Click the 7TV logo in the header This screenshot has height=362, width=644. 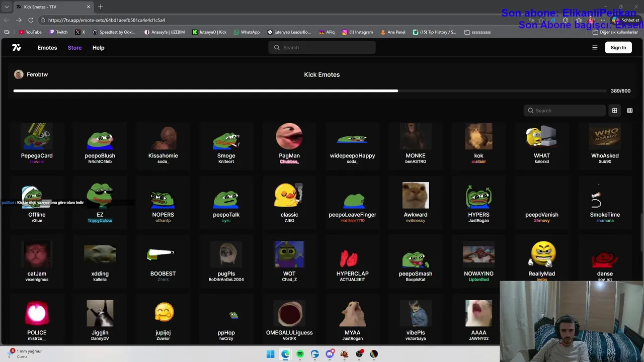17,48
